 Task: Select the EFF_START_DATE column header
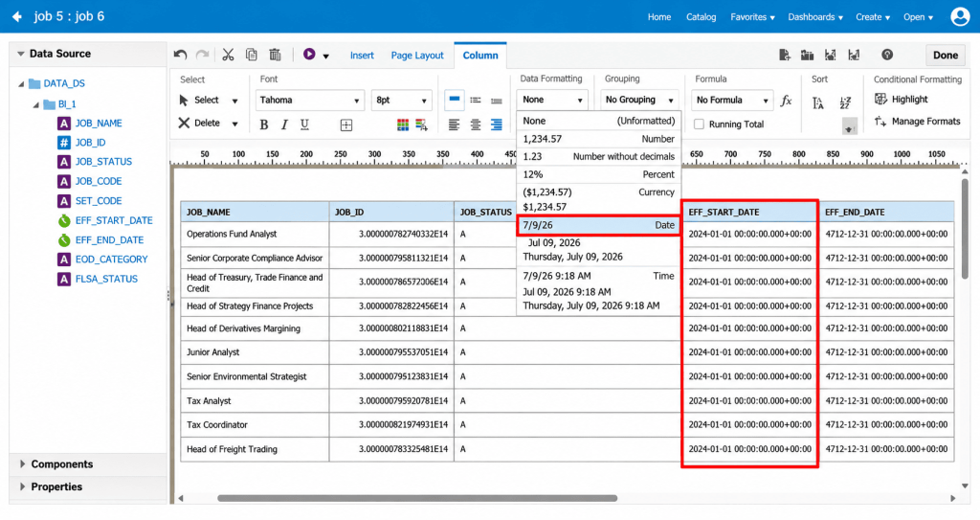(749, 213)
